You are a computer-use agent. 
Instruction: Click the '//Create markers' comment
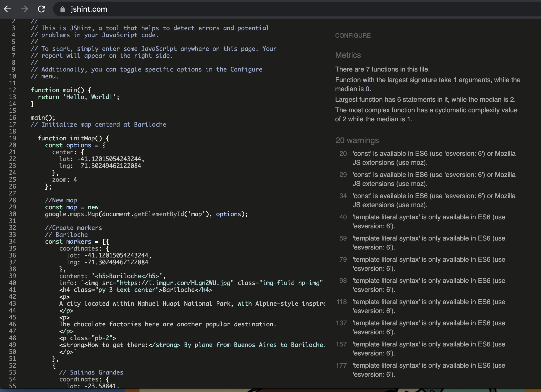click(x=73, y=228)
